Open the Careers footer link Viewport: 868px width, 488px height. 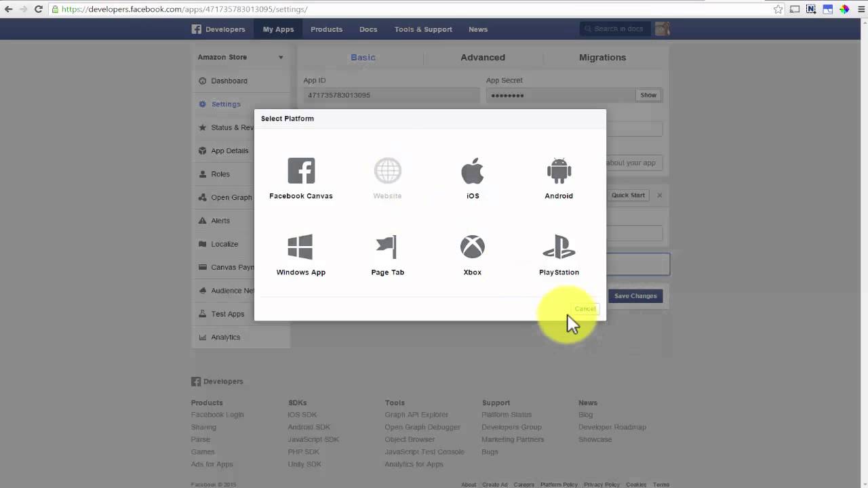524,485
